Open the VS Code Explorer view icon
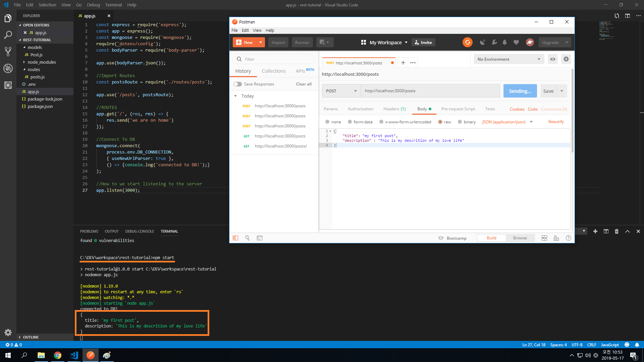The image size is (644, 362). 8,18
